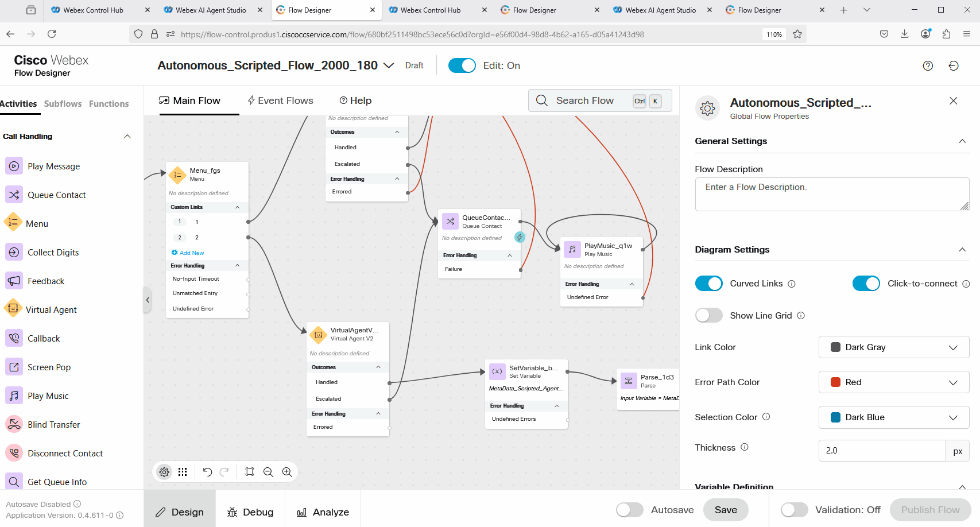Click the auto-arrange grid icon on canvas toolbar
980x527 pixels.
click(183, 472)
